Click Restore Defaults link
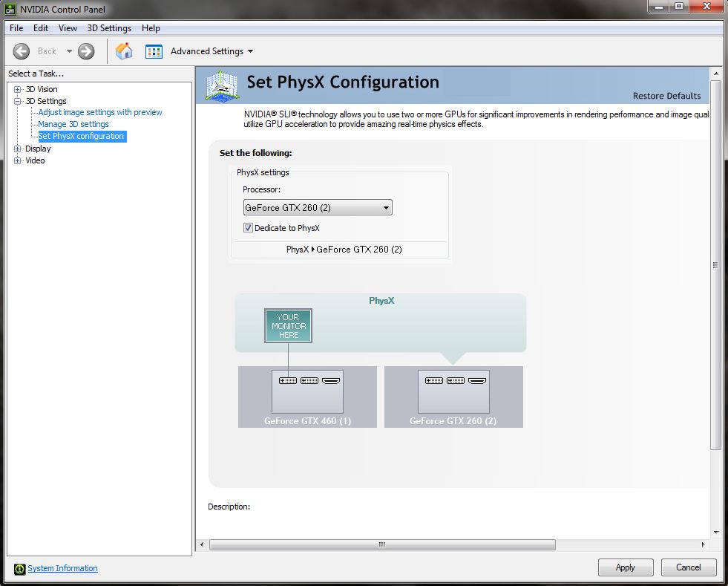Viewport: 728px width, 586px height. pyautogui.click(x=666, y=96)
